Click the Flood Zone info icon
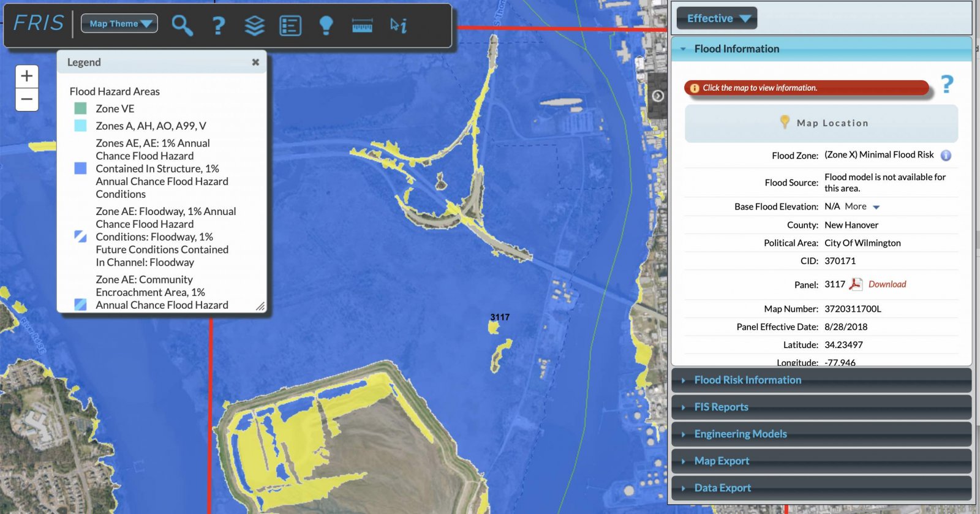980x514 pixels. coord(946,156)
